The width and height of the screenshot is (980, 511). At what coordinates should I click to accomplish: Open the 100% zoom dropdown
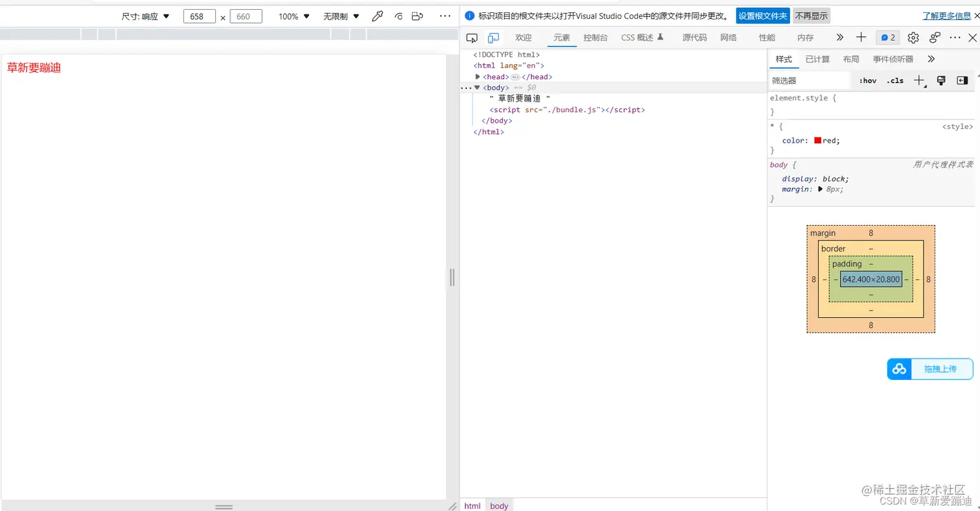294,16
